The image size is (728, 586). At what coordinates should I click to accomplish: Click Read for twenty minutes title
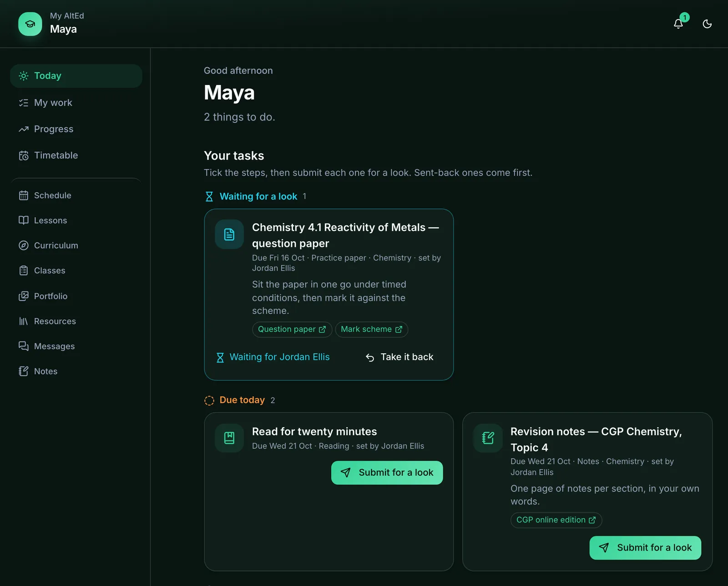314,431
